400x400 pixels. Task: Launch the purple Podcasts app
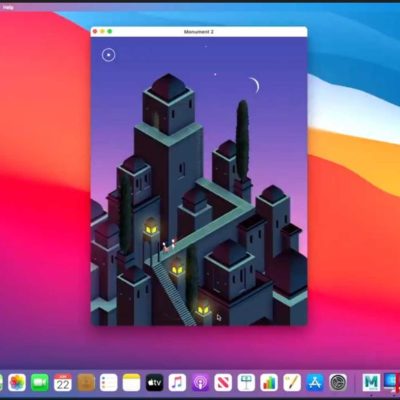click(x=200, y=382)
